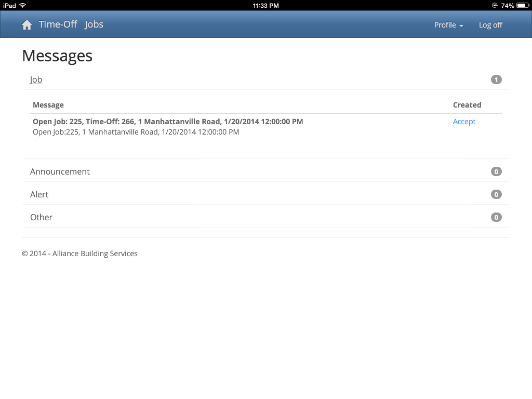Tap the rotation lock status icon
The image size is (532, 399).
[495, 5]
